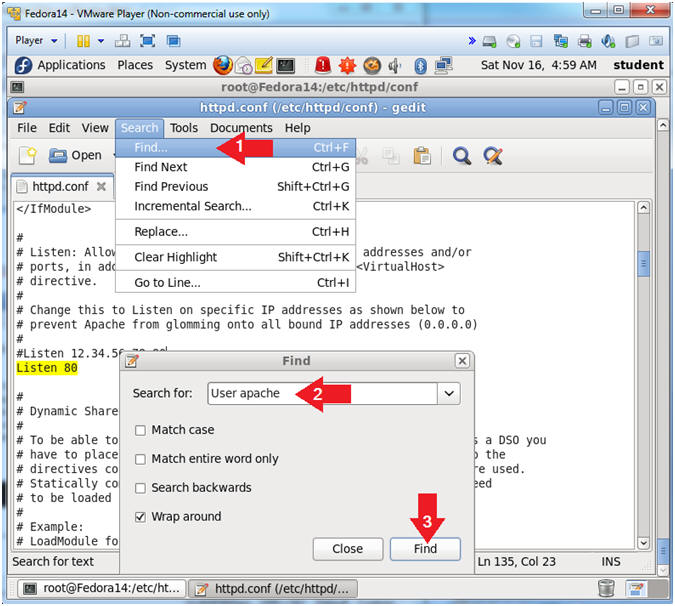675x606 pixels.
Task: Open the pause options dropdown arrow
Action: [x=101, y=41]
